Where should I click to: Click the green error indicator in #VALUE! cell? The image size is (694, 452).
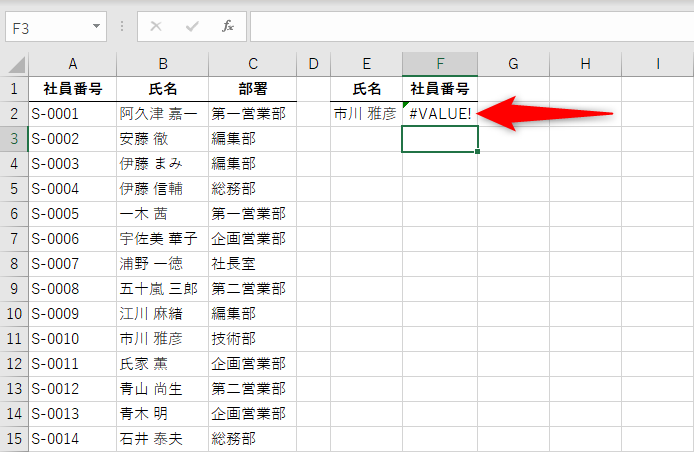click(x=406, y=104)
